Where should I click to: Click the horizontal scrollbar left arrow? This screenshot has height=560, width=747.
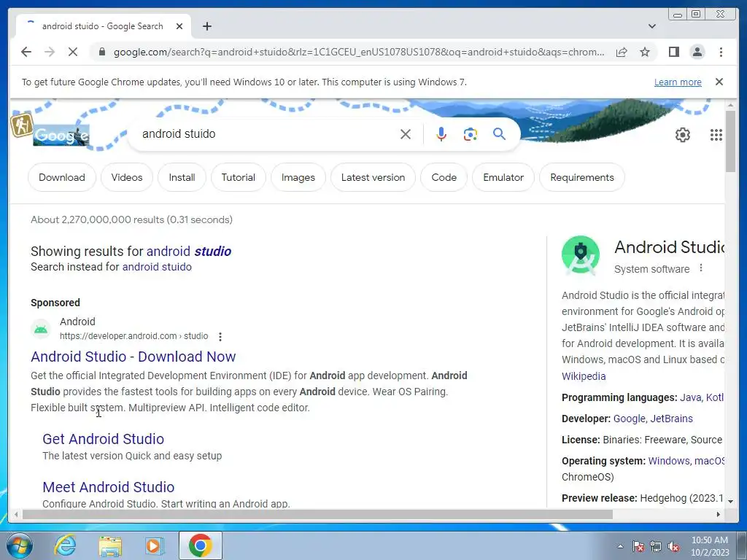(16, 514)
